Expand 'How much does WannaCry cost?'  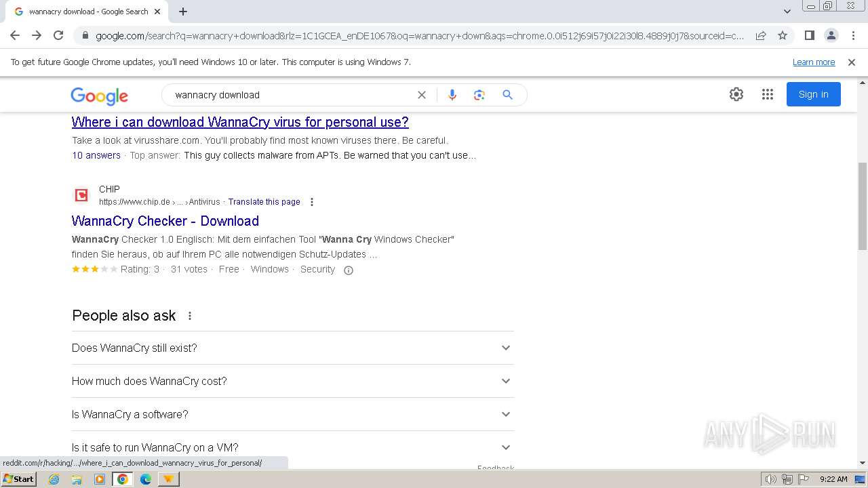[x=293, y=381]
